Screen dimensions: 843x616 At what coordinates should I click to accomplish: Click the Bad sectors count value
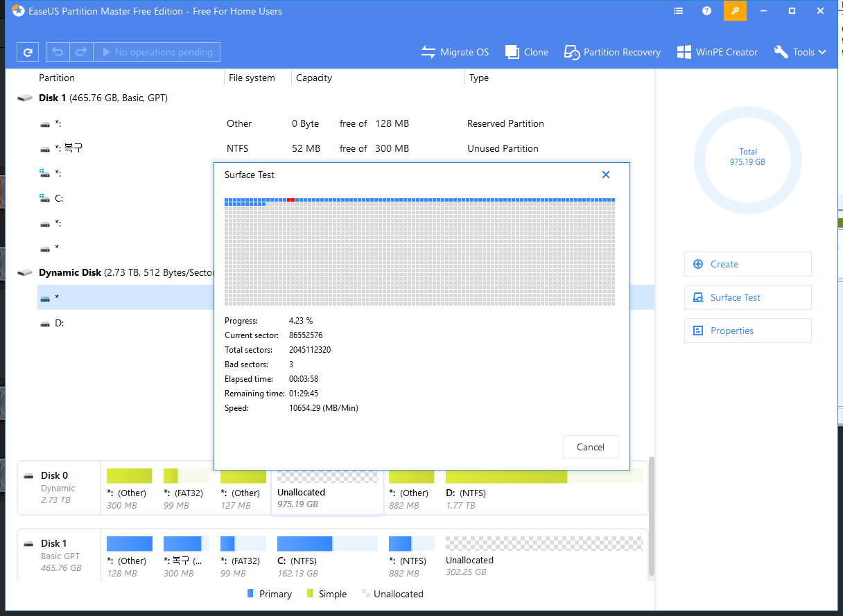[291, 364]
